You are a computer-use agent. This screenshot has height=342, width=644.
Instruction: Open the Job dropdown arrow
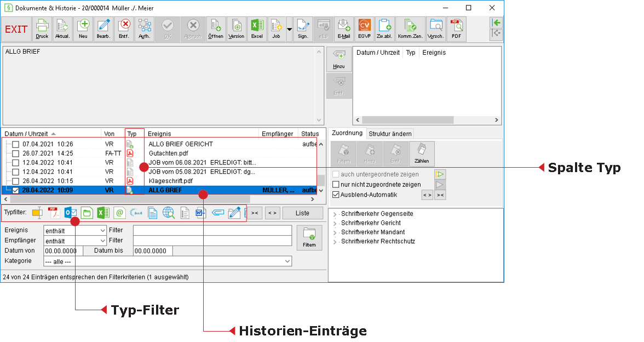[289, 29]
